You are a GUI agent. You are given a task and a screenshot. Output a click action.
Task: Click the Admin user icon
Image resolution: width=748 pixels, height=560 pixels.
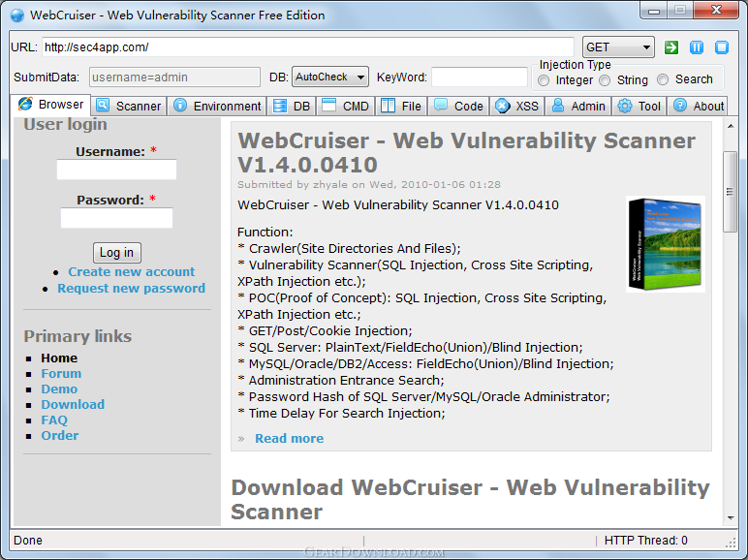tap(558, 106)
